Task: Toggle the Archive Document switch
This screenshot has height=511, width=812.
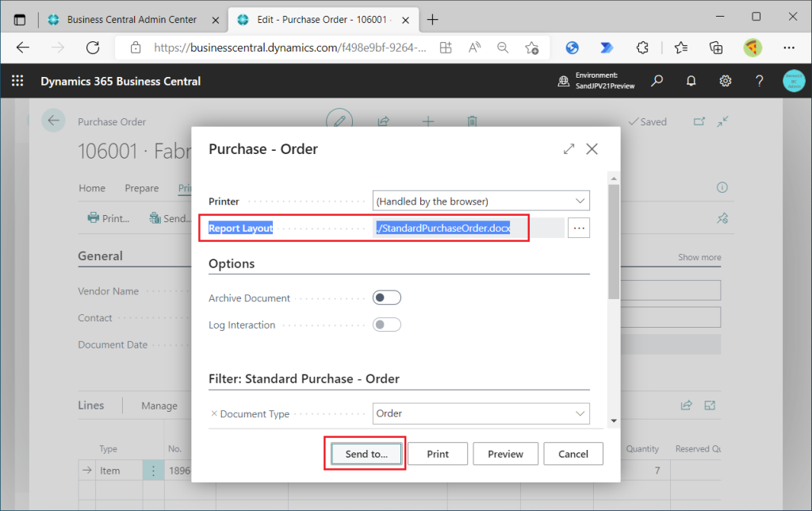Action: coord(387,298)
